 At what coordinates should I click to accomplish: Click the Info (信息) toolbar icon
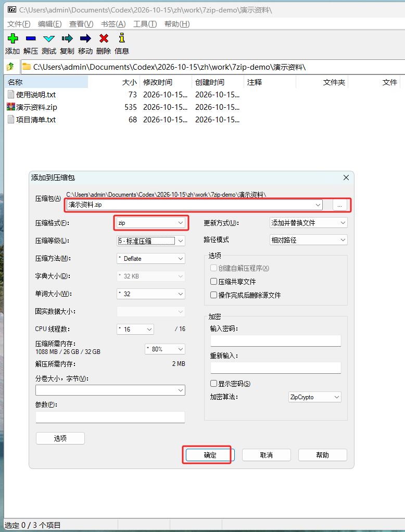[x=122, y=38]
